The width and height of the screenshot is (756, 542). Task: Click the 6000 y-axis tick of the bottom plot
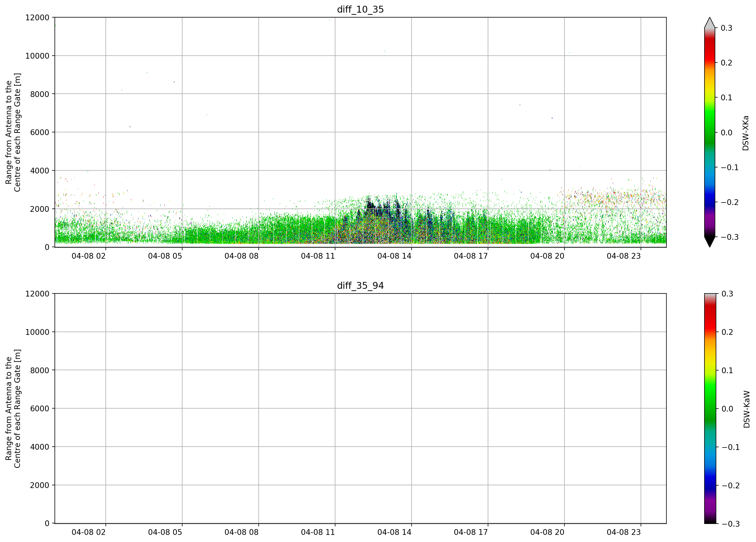[40, 409]
